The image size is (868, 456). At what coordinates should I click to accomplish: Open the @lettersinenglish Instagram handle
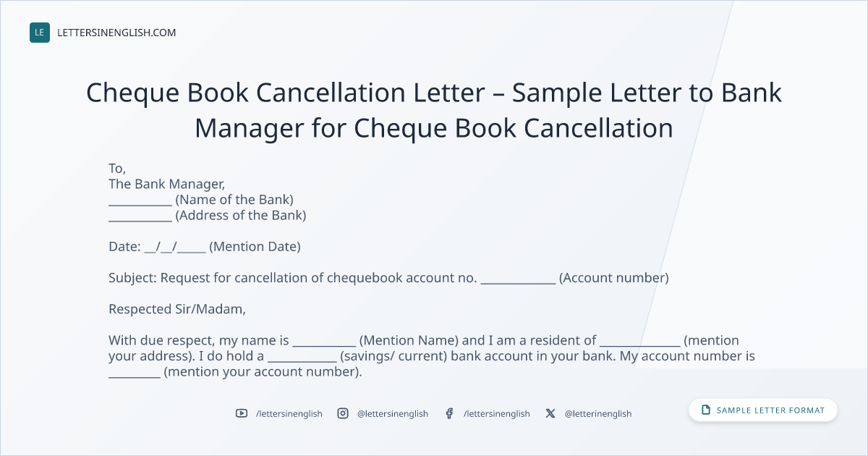click(x=393, y=413)
